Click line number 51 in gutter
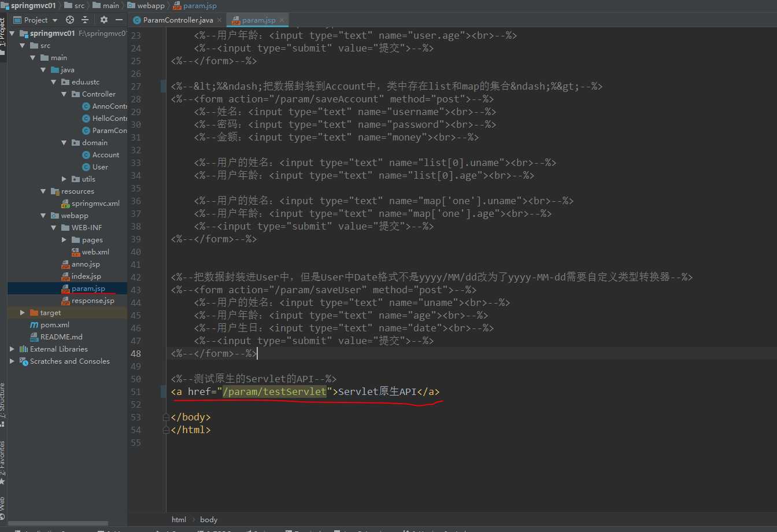Image resolution: width=777 pixels, height=532 pixels. (136, 391)
